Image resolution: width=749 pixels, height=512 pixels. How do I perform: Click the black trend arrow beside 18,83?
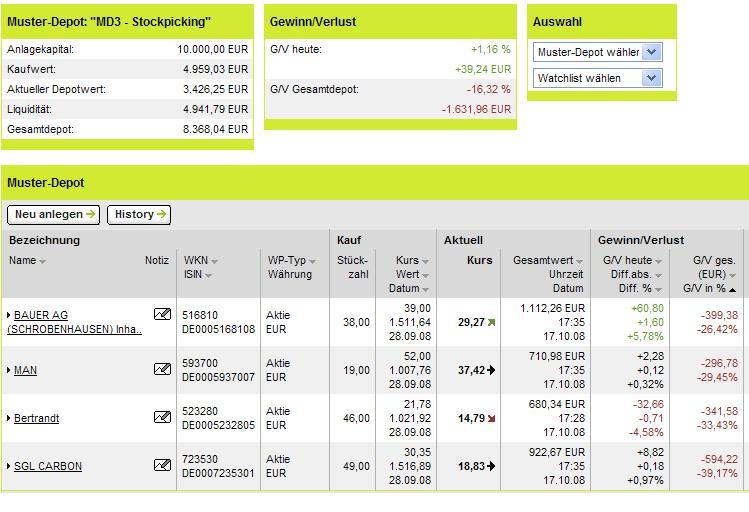pos(491,466)
